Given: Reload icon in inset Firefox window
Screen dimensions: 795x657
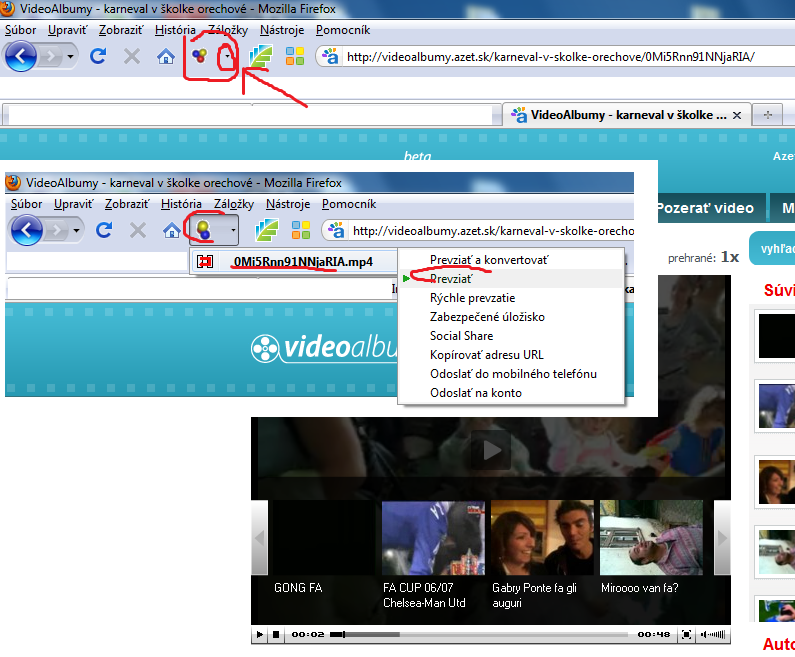Looking at the screenshot, I should coord(104,230).
